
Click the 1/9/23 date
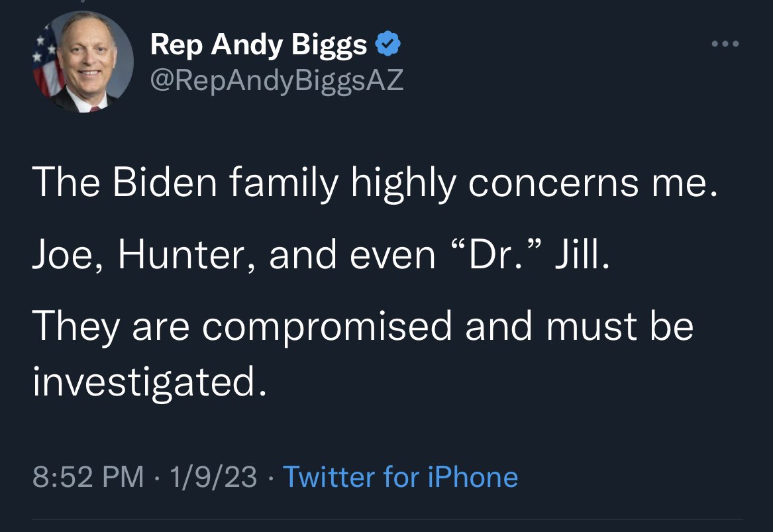point(213,477)
